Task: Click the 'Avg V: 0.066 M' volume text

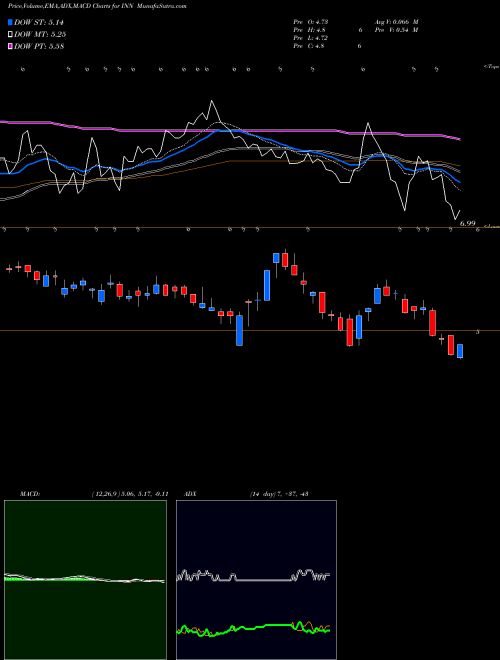Action: 396,22
